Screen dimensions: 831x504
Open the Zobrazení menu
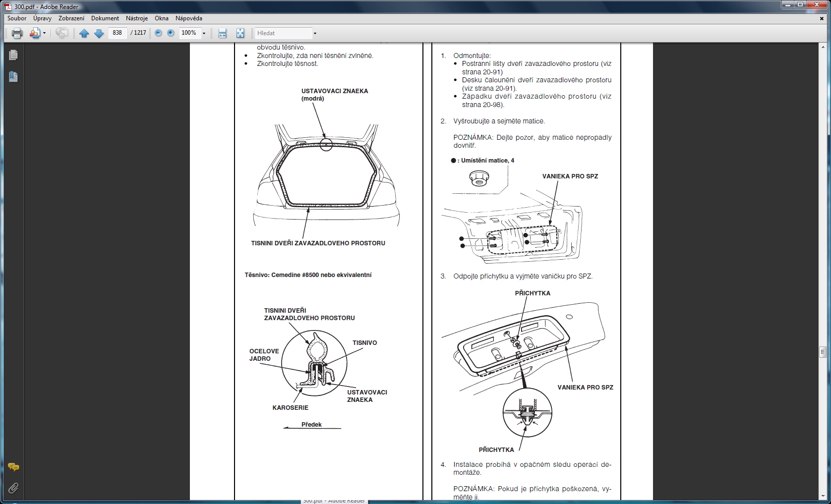coord(71,18)
